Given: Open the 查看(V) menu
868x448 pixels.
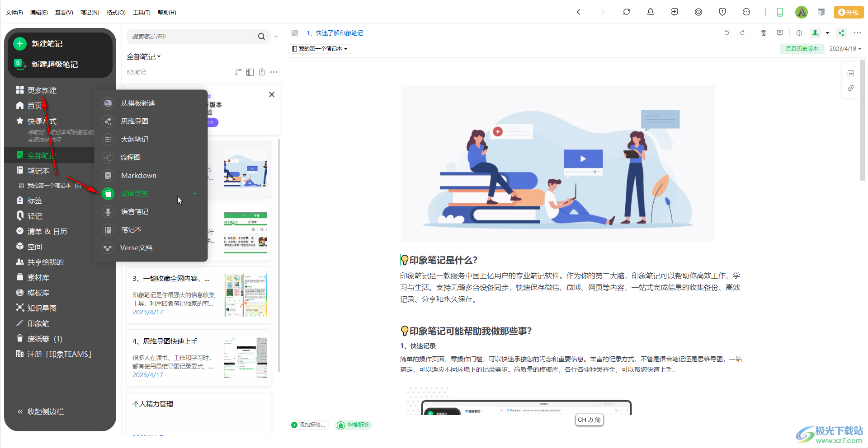Looking at the screenshot, I should pyautogui.click(x=64, y=12).
